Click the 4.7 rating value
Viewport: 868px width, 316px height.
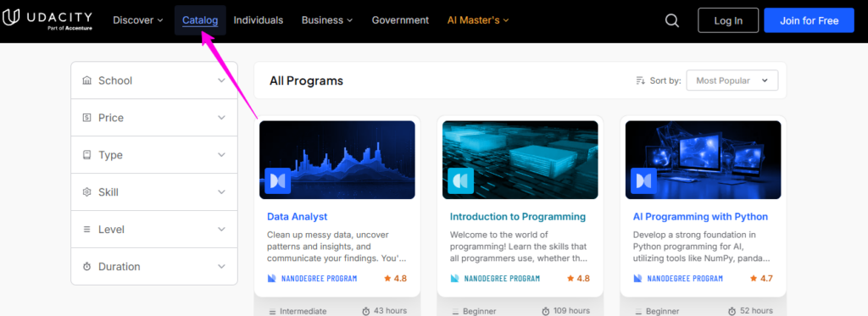[x=766, y=279]
